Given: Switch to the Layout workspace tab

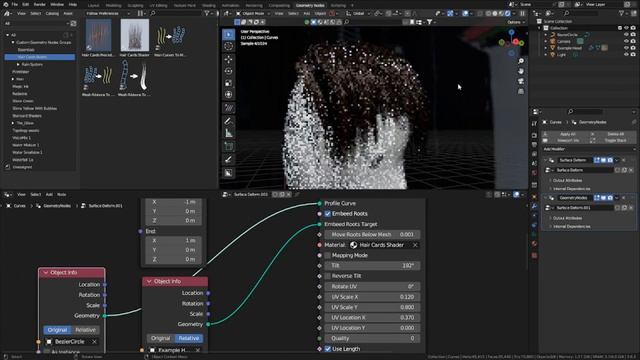Looking at the screenshot, I should 93,5.
